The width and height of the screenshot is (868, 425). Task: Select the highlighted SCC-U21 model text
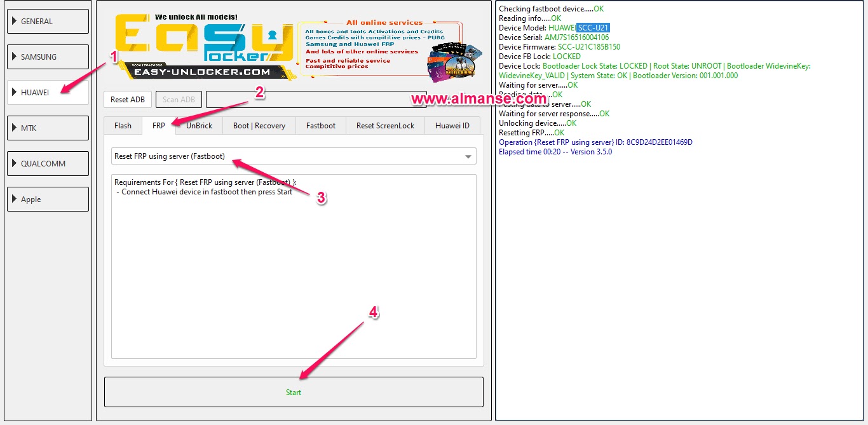coord(593,28)
